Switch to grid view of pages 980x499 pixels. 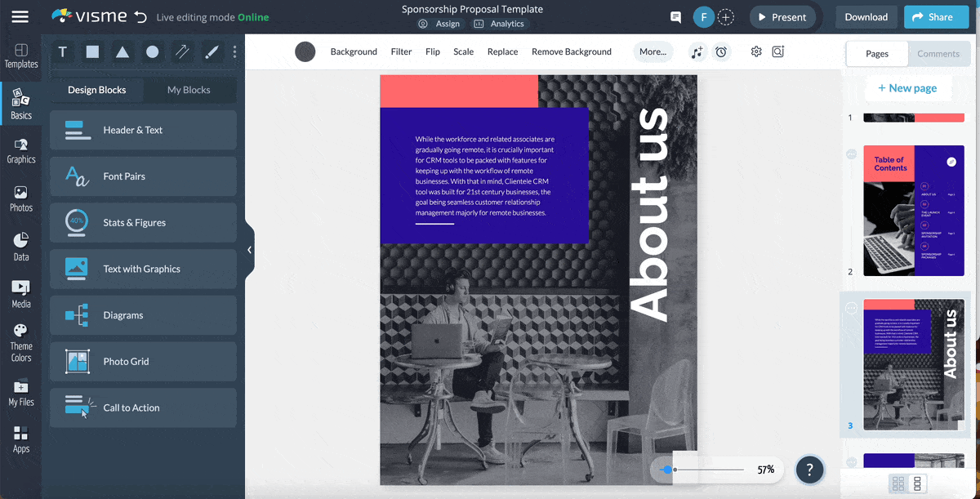click(x=898, y=483)
